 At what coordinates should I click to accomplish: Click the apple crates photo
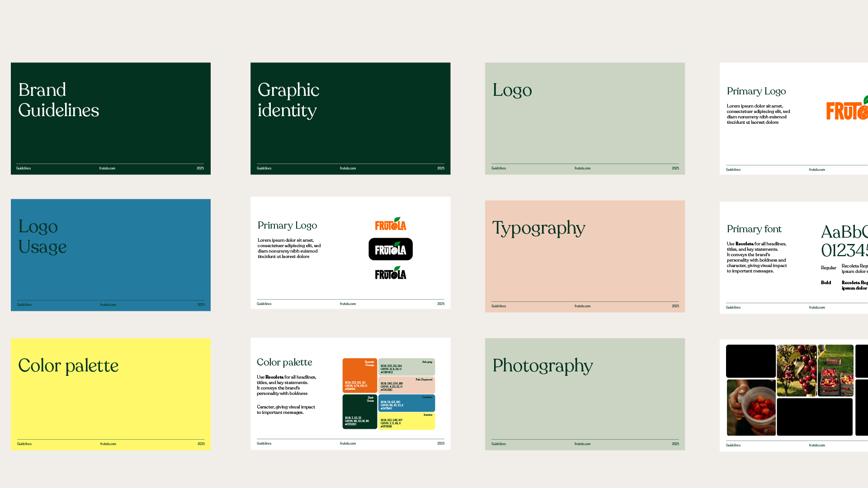[835, 371]
